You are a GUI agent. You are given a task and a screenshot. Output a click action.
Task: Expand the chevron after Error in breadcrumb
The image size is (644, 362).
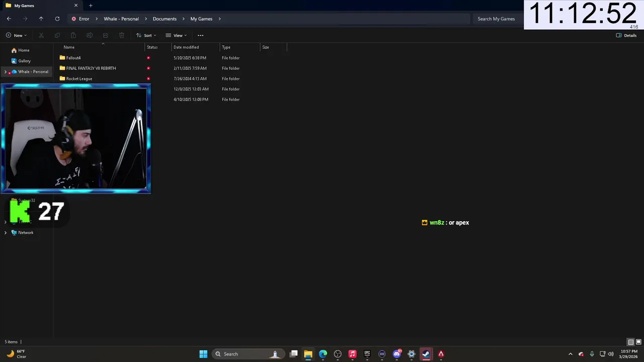97,19
